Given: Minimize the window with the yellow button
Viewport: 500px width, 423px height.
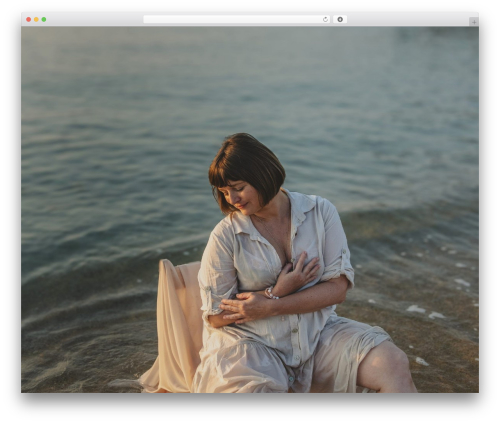Looking at the screenshot, I should pos(36,19).
